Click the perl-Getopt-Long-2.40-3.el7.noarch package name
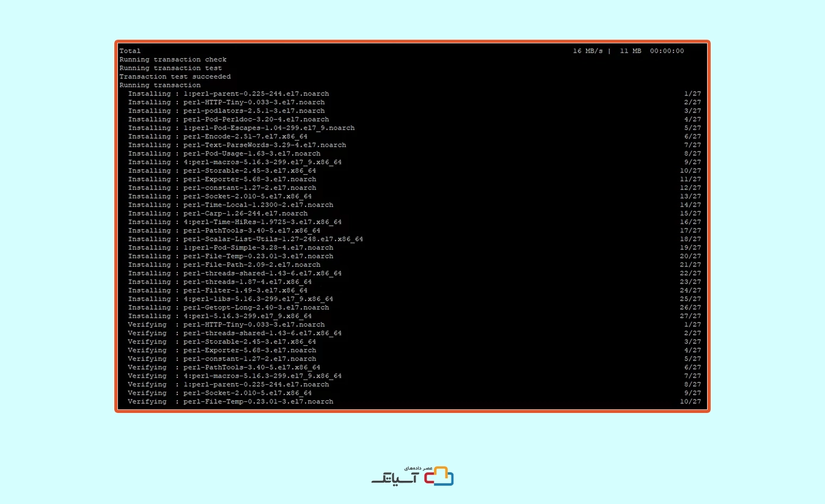 click(x=256, y=308)
